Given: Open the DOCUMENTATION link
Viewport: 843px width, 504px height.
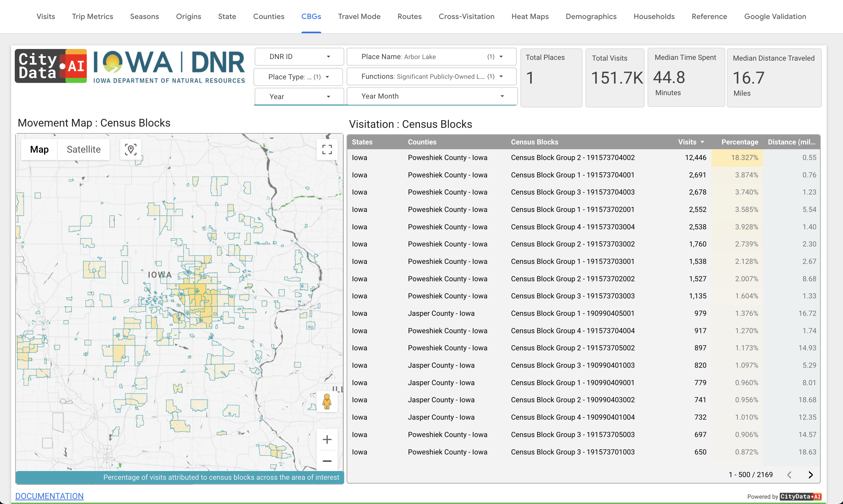Looking at the screenshot, I should [49, 496].
